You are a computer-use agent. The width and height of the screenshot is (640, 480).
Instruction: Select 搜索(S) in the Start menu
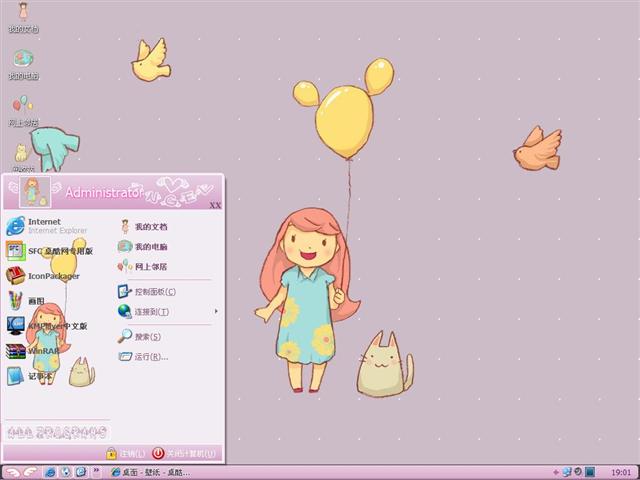pos(147,337)
